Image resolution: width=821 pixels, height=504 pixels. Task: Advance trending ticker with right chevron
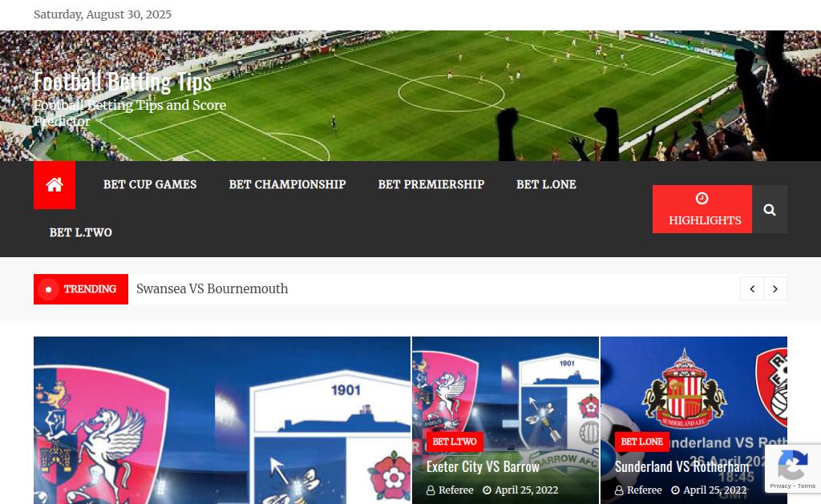(775, 289)
